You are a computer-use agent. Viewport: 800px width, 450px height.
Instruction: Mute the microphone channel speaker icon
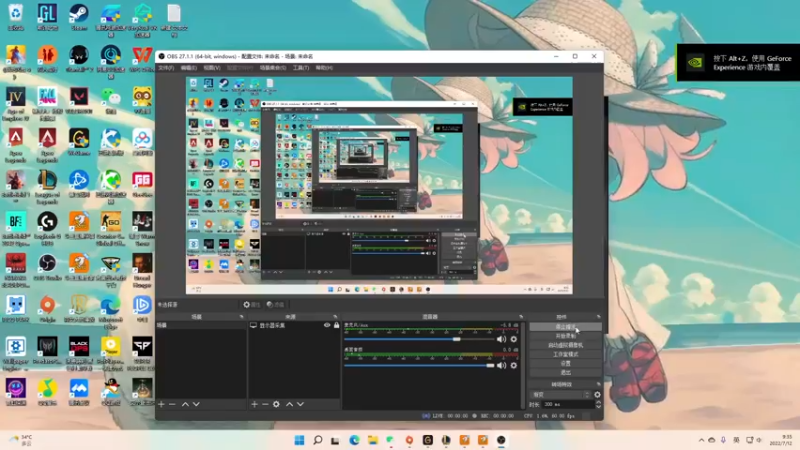502,339
